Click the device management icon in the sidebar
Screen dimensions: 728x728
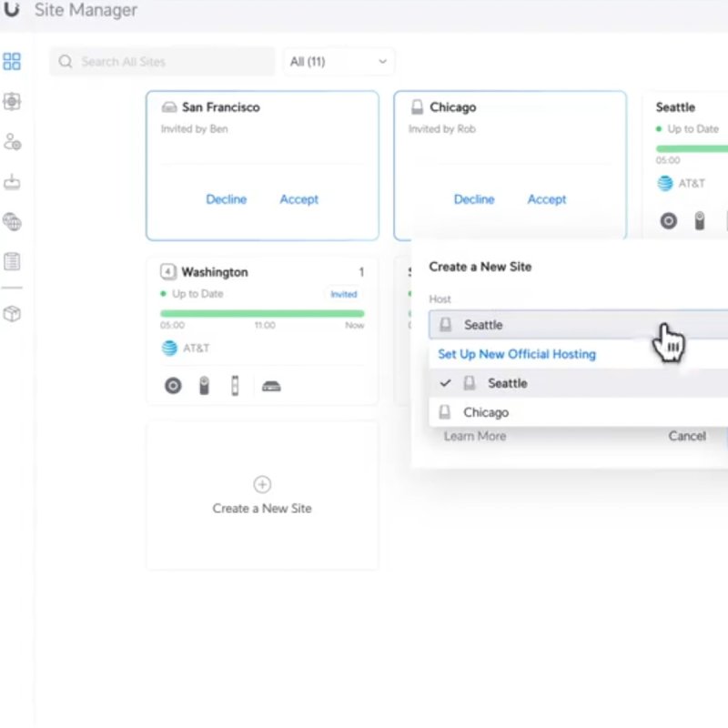pos(12,101)
